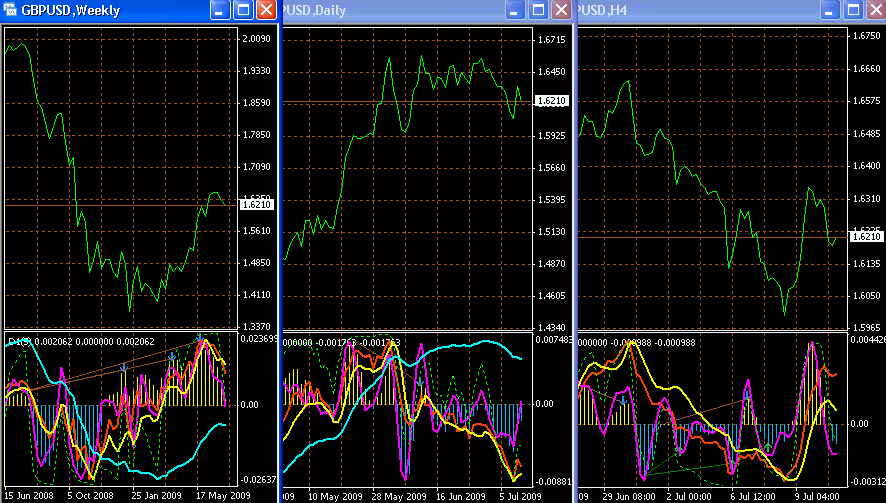This screenshot has height=503, width=886.
Task: Click the 1.6715 price level on Daily scale
Action: tap(551, 40)
